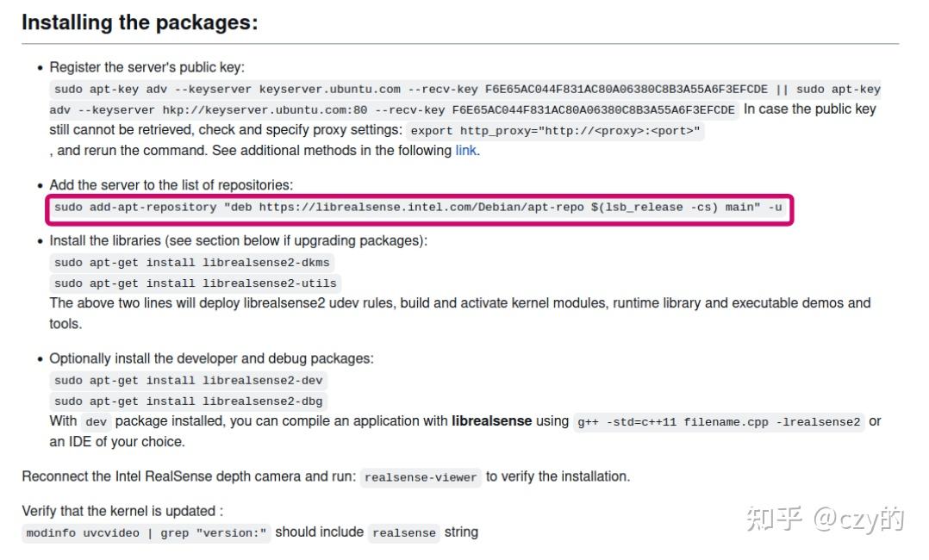Click the modinfo uvcvideo grep command
Viewport: 929px width, 560px height.
click(x=147, y=532)
